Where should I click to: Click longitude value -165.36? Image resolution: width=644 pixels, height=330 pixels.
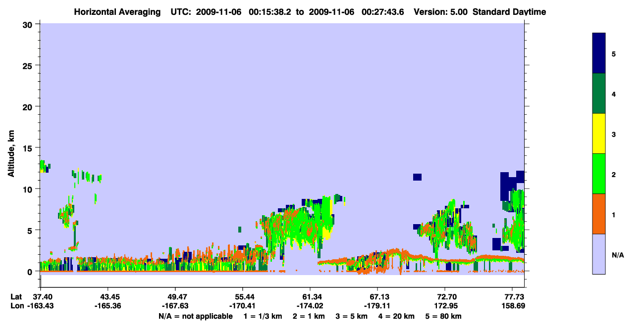point(108,306)
